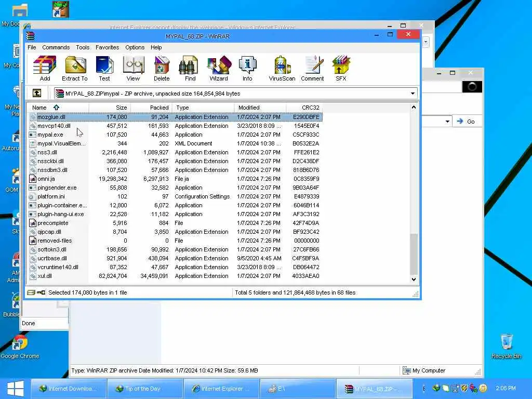Viewport: 532px width, 399px height.
Task: Open the Help menu
Action: (156, 47)
